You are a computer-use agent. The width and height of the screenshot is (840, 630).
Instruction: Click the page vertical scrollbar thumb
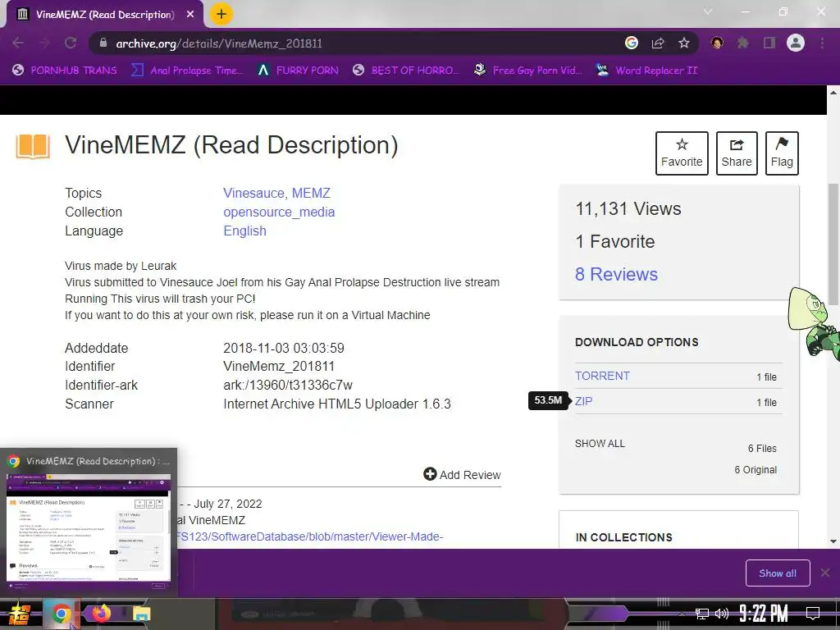[833, 244]
